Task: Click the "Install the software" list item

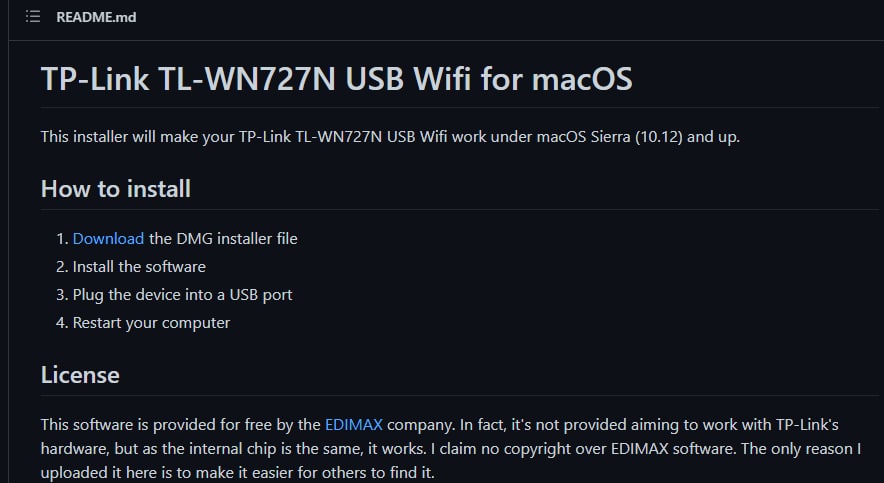Action: (x=139, y=267)
